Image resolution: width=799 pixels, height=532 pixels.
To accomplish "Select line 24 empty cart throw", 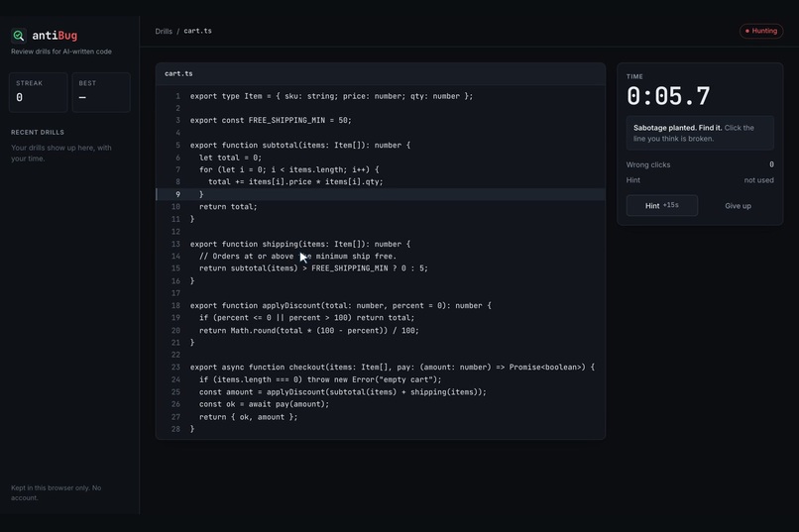I will (x=380, y=379).
